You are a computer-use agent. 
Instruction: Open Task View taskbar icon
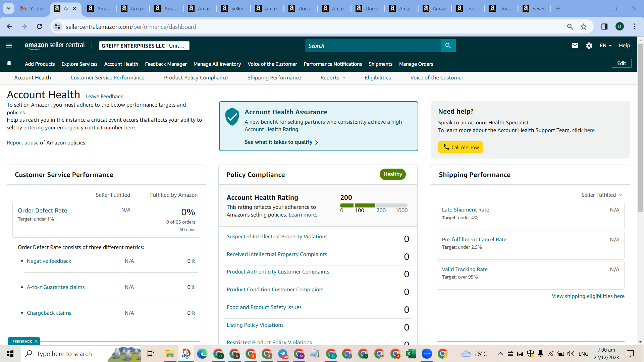point(151,354)
